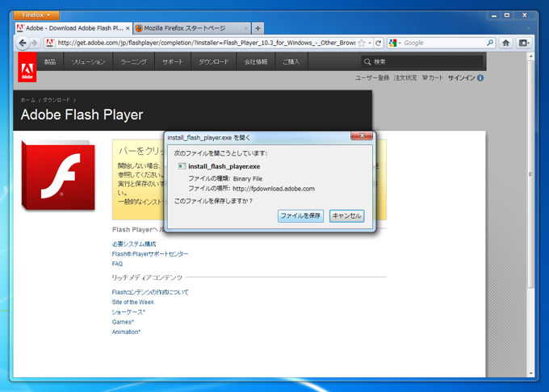This screenshot has width=549, height=392.
Task: Open the ご購入 menu
Action: 291,61
